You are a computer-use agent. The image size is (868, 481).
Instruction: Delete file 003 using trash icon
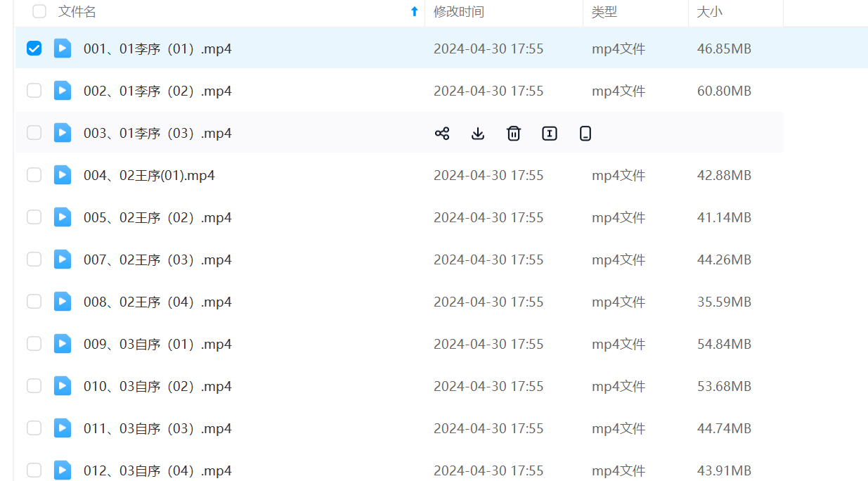[x=514, y=134]
